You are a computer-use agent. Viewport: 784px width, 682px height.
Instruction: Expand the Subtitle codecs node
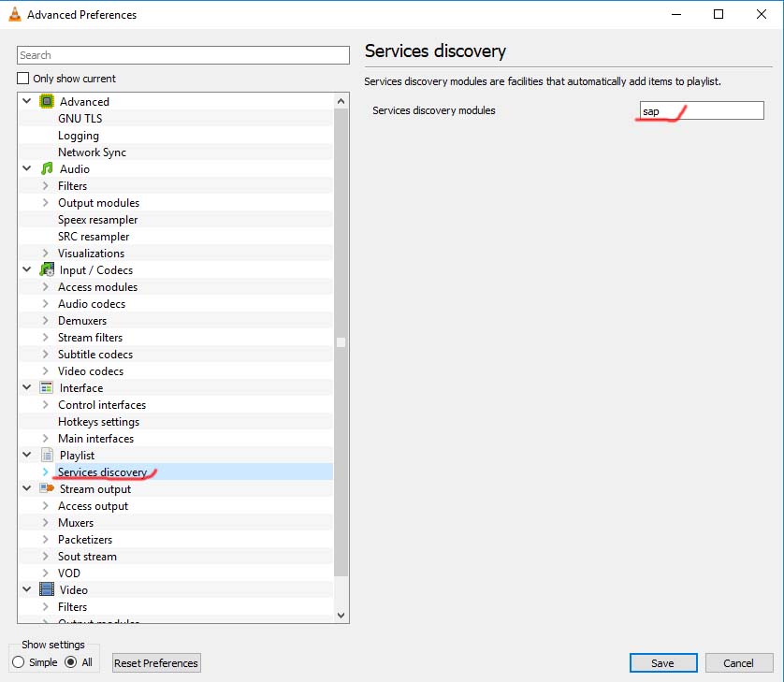click(x=46, y=354)
